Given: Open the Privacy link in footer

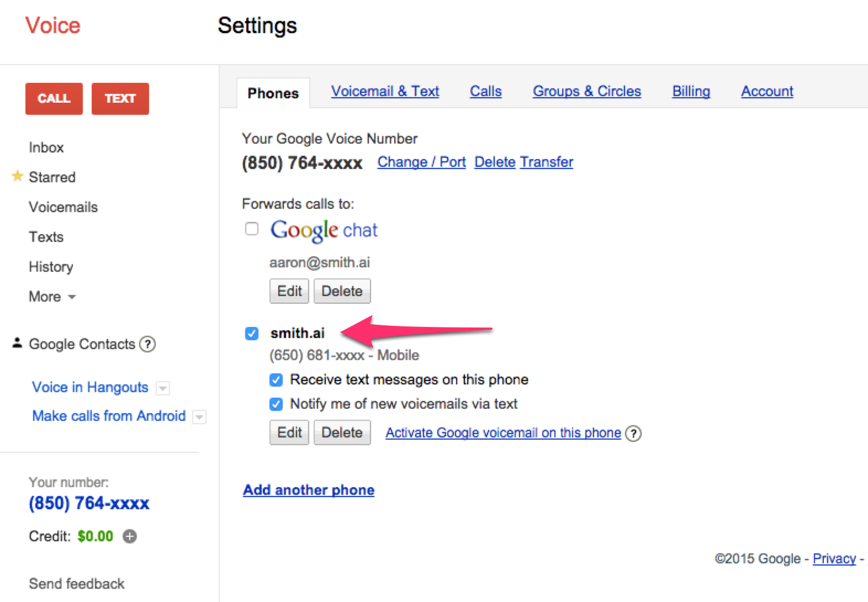Looking at the screenshot, I should (x=834, y=559).
